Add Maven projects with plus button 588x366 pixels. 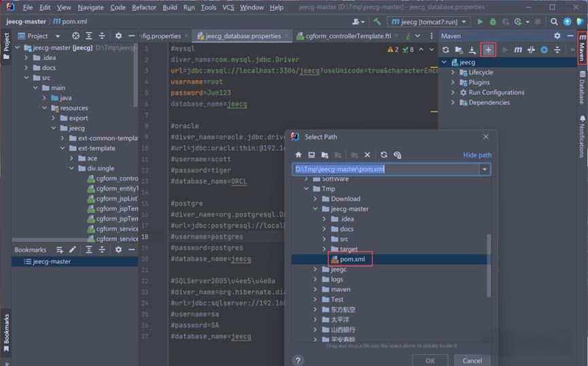[x=488, y=50]
